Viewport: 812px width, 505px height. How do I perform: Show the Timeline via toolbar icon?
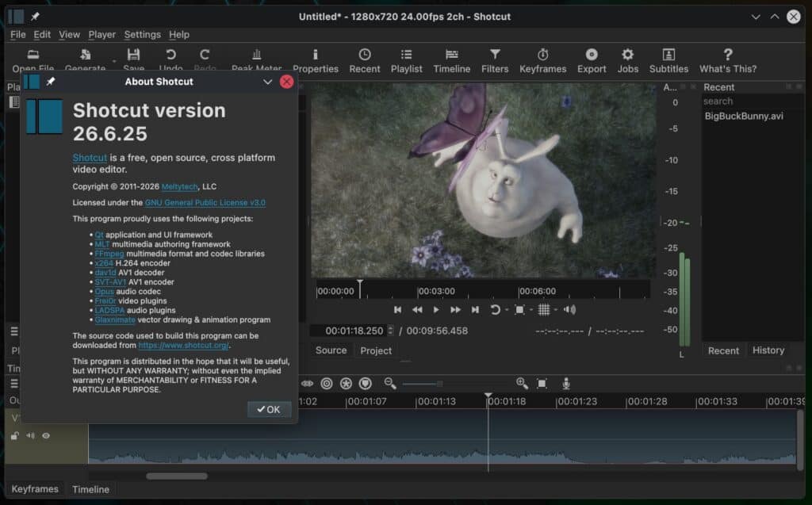point(451,60)
